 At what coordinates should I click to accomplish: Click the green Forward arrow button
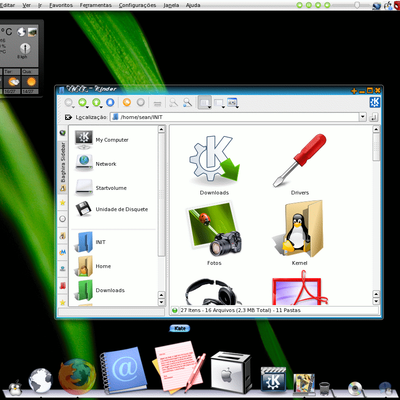pyautogui.click(x=82, y=103)
